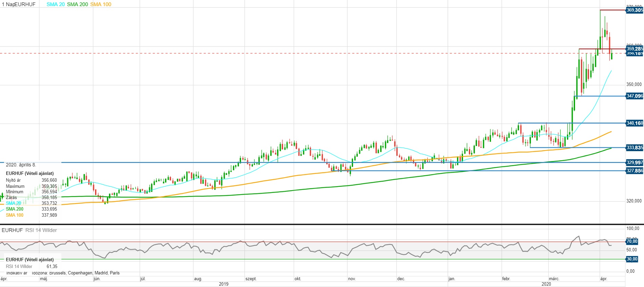The image size is (644, 287).
Task: Click the SMA 100 value 337,989
Action: (x=49, y=215)
